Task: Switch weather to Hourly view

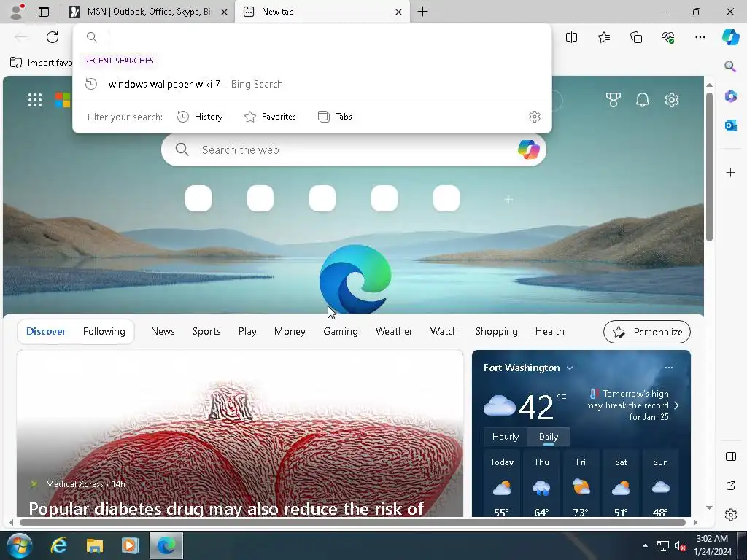Action: click(506, 437)
